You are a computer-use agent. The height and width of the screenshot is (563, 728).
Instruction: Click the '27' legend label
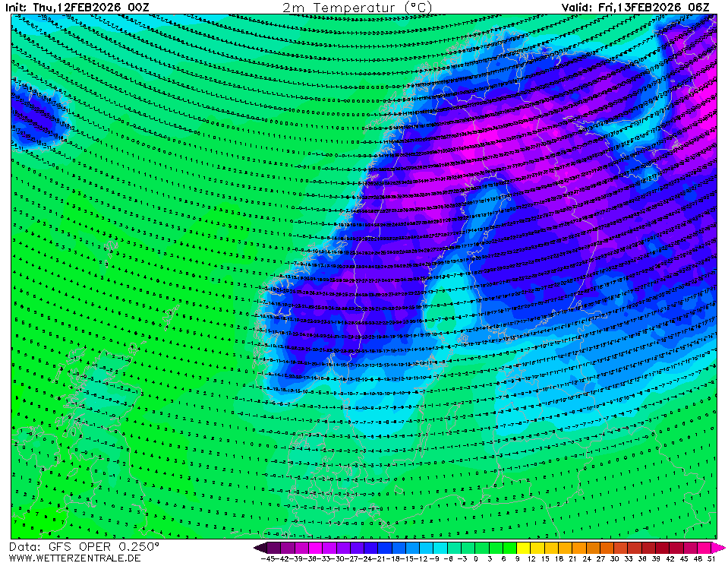600,558
